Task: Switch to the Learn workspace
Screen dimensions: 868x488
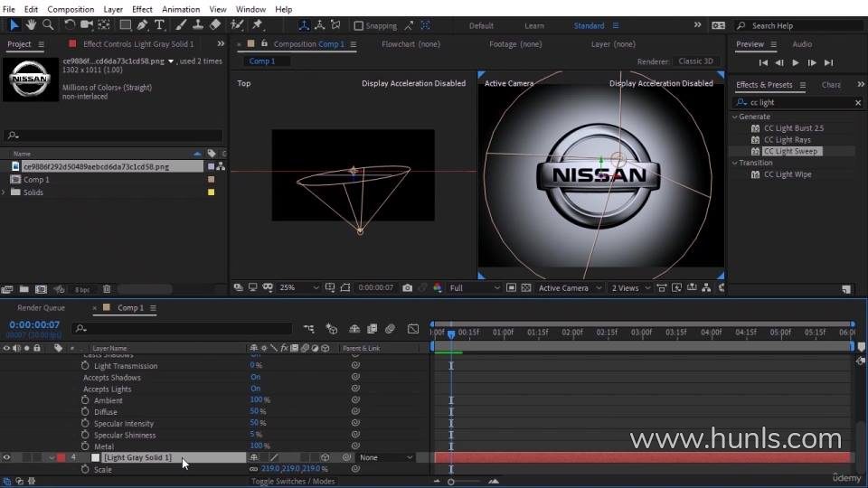Action: 534,26
